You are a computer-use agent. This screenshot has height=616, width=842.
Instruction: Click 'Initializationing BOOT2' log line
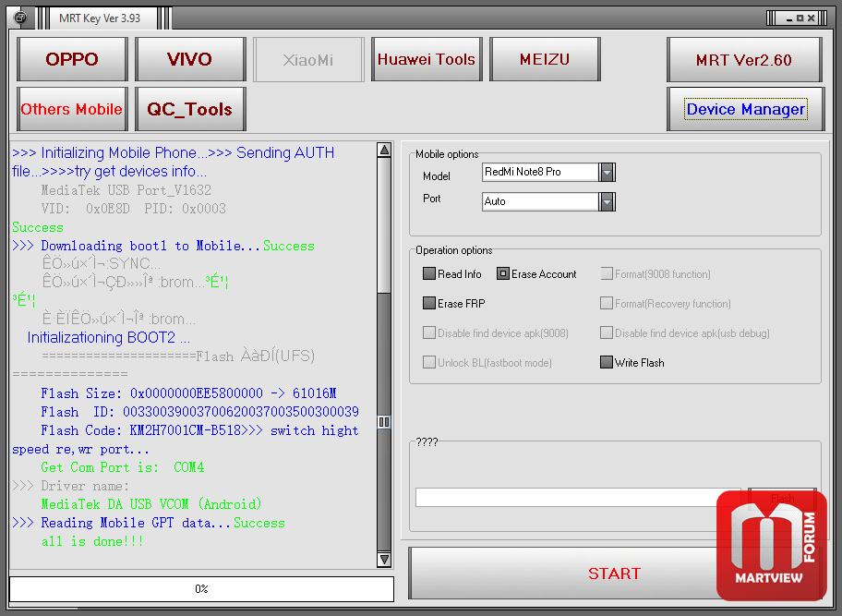coord(108,337)
